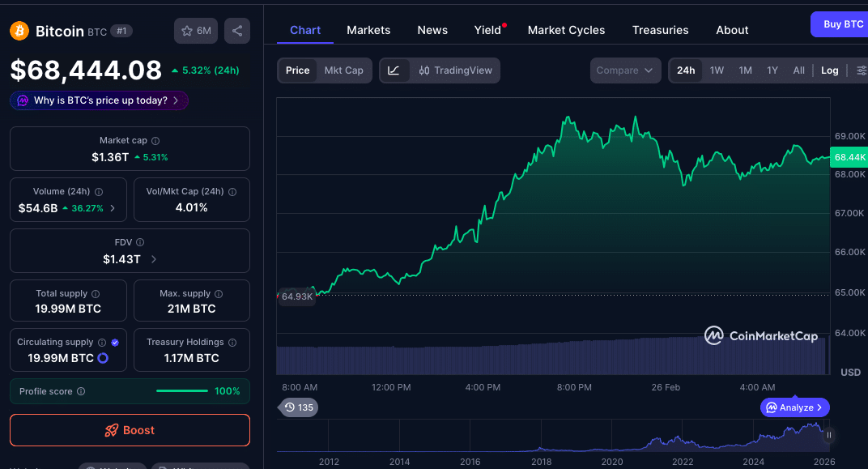Open the Market Cycles tab
This screenshot has height=469, width=868.
pos(566,30)
